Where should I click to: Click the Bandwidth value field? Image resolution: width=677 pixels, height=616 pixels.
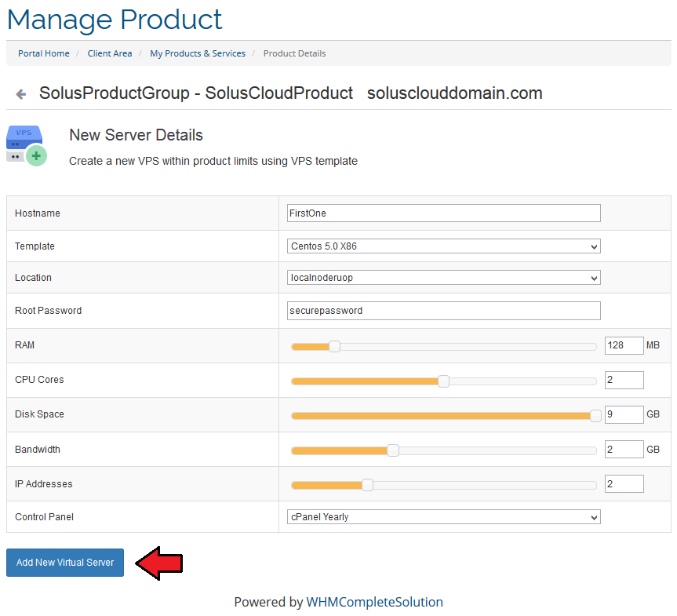624,450
